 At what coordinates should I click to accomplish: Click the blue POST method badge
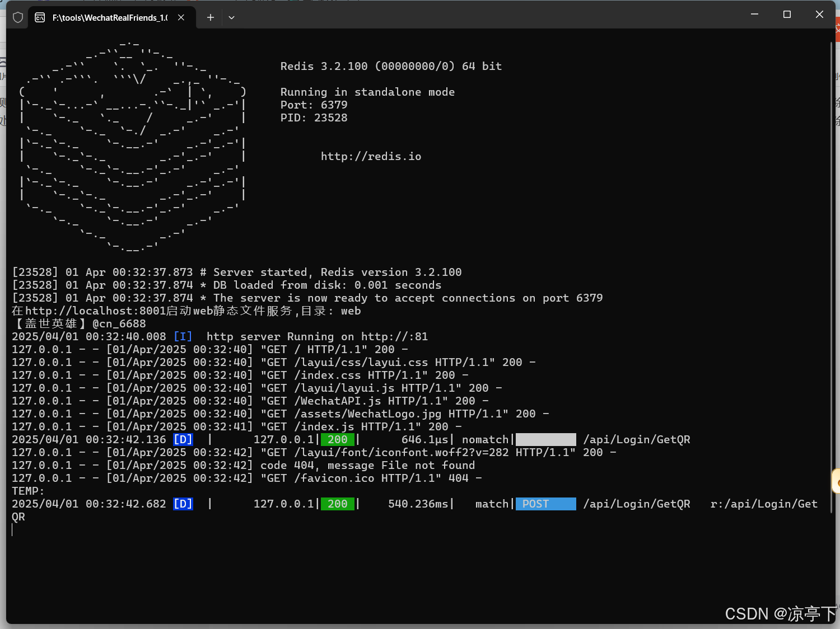pyautogui.click(x=546, y=504)
